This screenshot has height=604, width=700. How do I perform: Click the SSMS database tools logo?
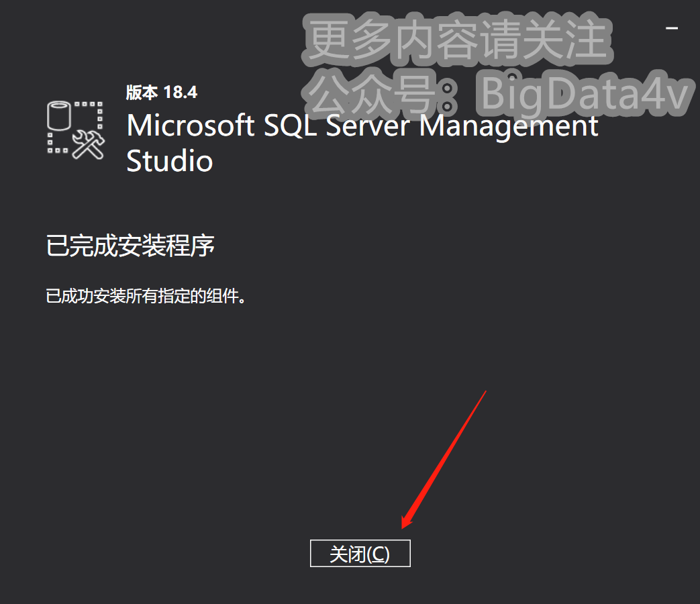pyautogui.click(x=75, y=130)
